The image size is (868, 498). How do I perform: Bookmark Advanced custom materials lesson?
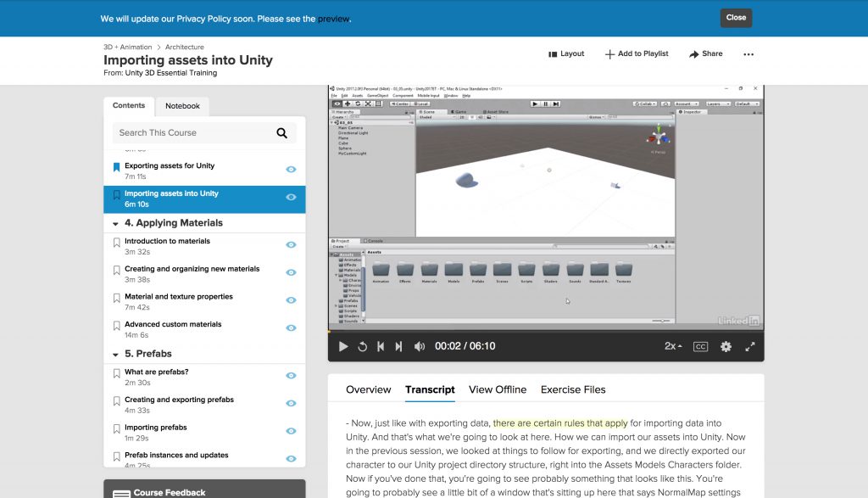pyautogui.click(x=116, y=326)
